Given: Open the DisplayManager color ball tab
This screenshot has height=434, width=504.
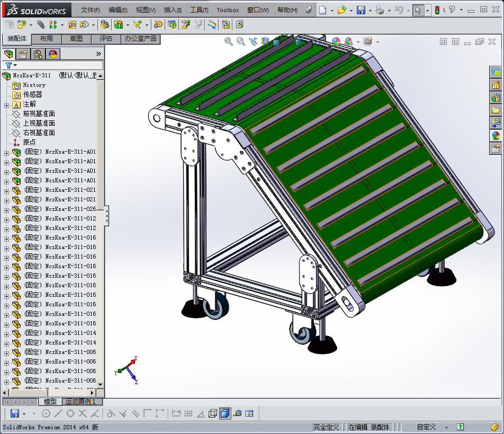Looking at the screenshot, I should pos(53,54).
